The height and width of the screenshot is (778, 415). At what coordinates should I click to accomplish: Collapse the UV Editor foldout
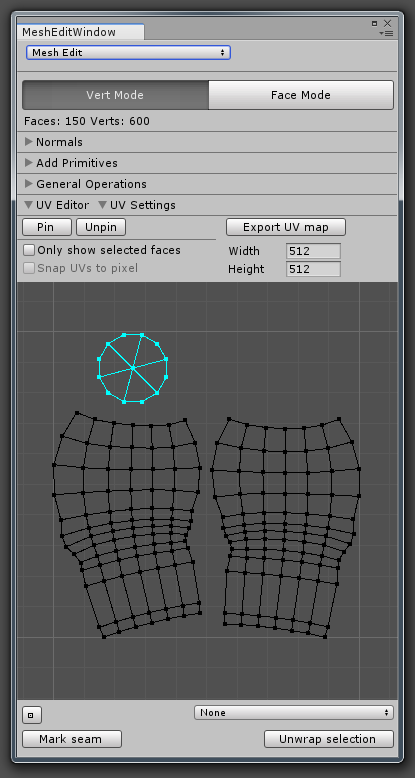pos(57,205)
